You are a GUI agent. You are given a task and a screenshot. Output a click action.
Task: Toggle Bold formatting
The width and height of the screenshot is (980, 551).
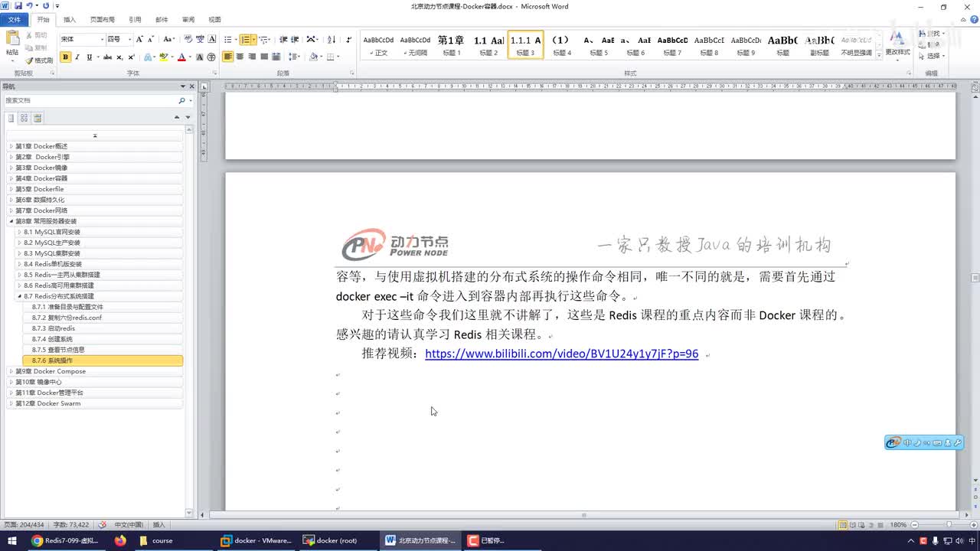point(66,57)
